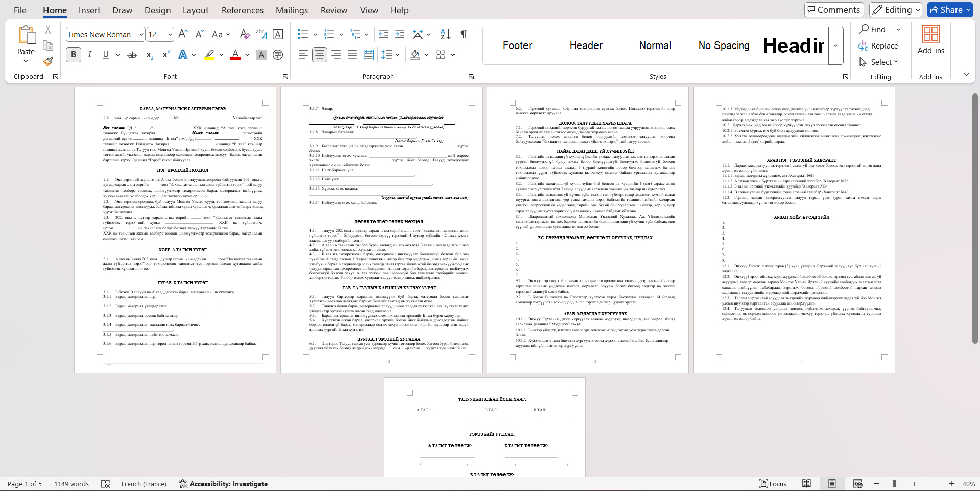980x491 pixels.
Task: Click the spelling proofing status icon
Action: [106, 484]
